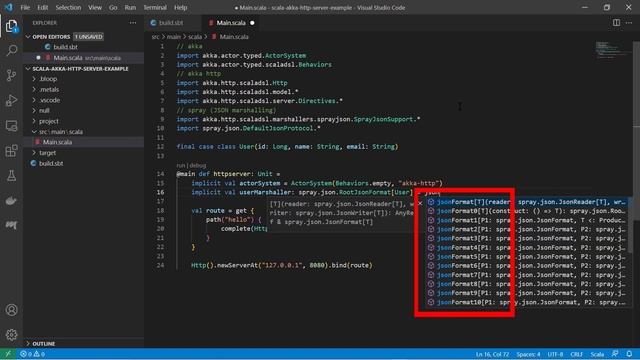Expand the .metals folder
This screenshot has width=640, height=360.
pos(49,89)
